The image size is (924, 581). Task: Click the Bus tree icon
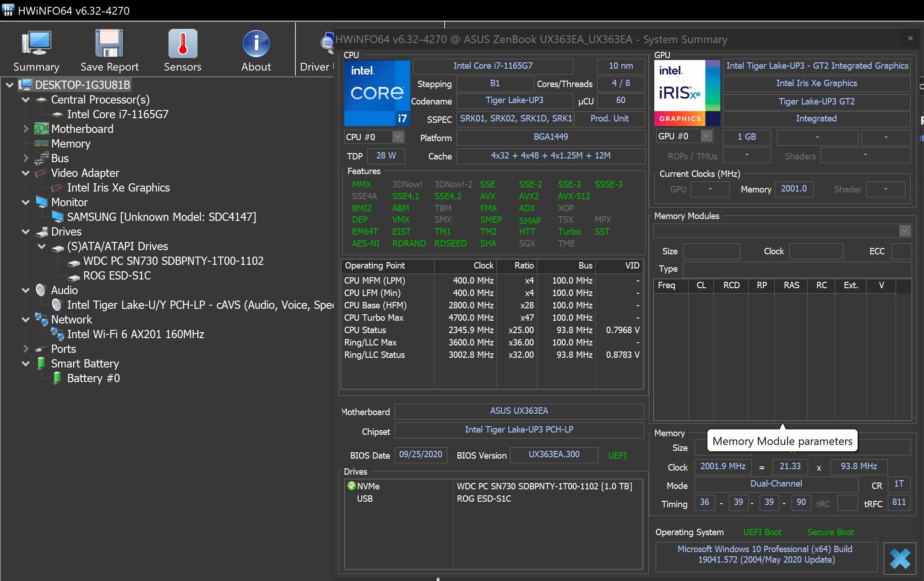[x=41, y=158]
